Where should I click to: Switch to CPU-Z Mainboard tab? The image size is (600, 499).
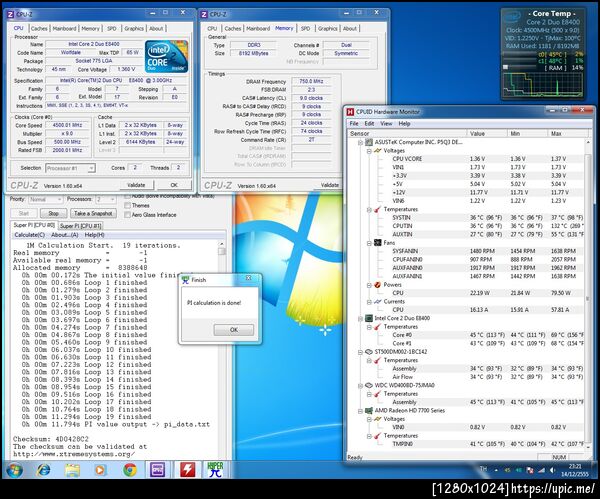(66, 29)
